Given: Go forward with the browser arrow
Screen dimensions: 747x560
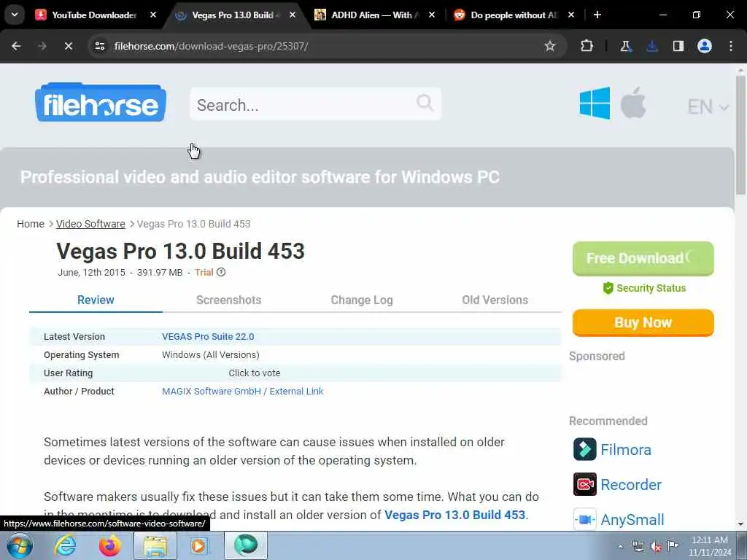Looking at the screenshot, I should [x=42, y=46].
